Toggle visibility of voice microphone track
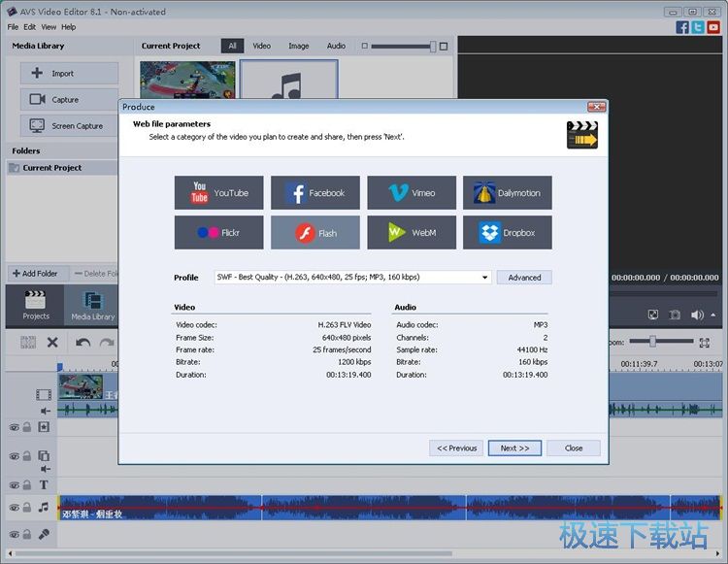This screenshot has width=728, height=564. pos(14,534)
